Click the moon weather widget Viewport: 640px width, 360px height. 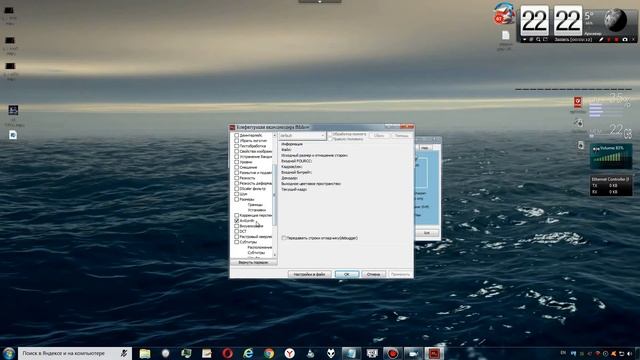click(x=615, y=20)
